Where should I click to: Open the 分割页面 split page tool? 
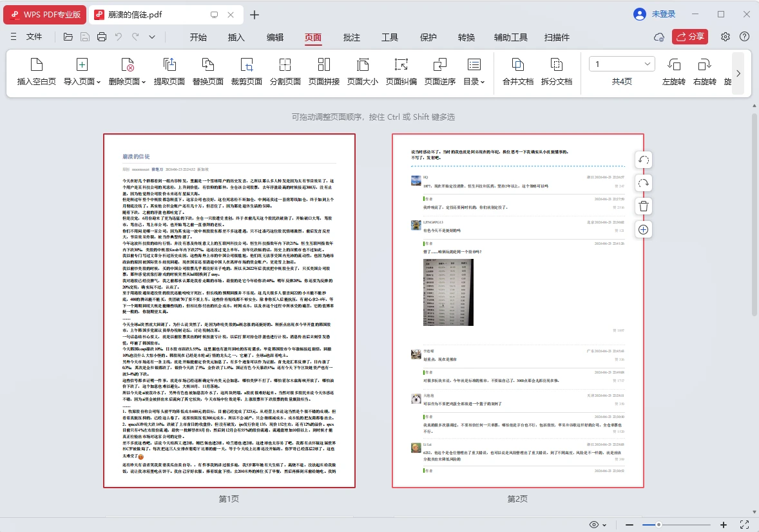click(x=285, y=71)
